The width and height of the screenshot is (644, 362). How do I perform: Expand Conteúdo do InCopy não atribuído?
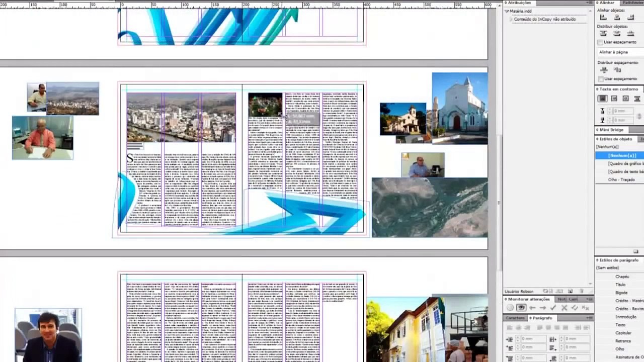[511, 19]
